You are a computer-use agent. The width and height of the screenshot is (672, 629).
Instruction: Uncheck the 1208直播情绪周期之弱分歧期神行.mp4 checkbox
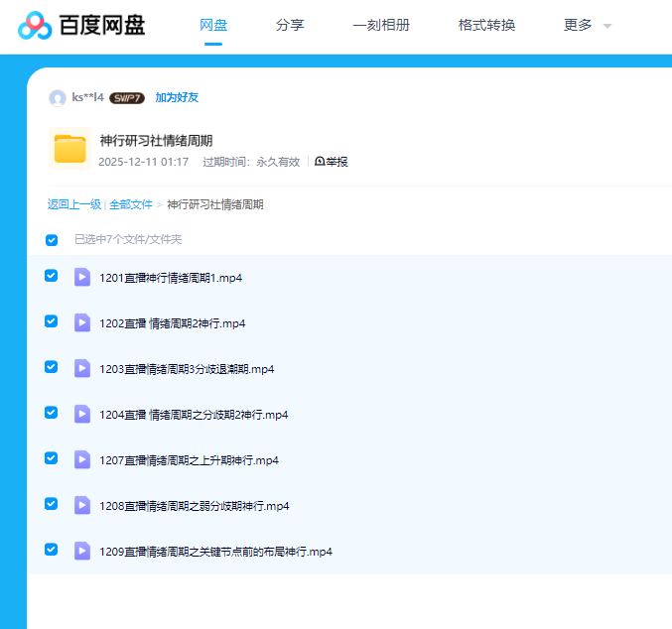click(52, 504)
